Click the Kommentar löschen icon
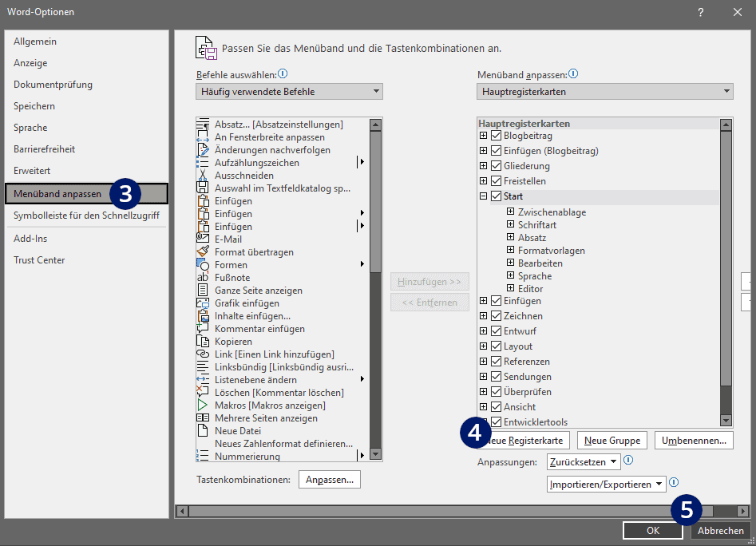 pos(203,392)
